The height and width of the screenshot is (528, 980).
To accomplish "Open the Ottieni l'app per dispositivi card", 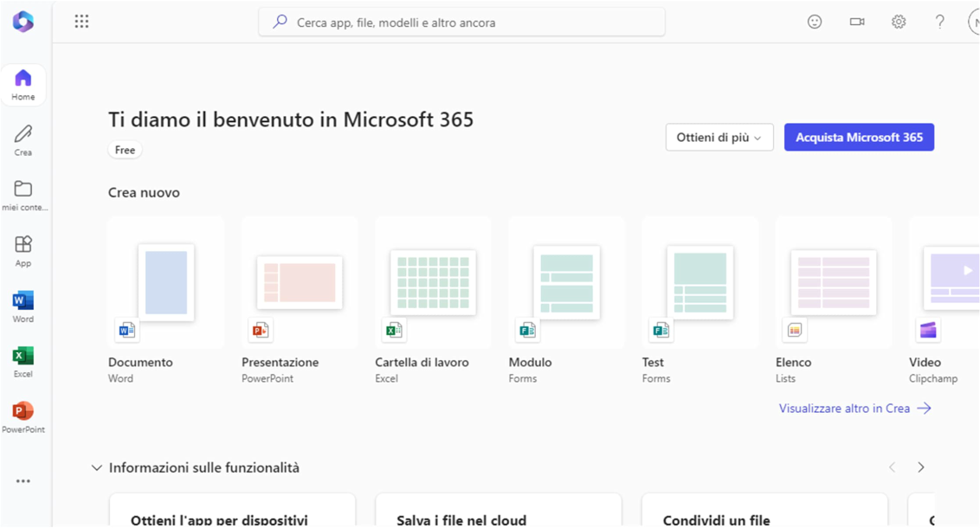I will (233, 511).
